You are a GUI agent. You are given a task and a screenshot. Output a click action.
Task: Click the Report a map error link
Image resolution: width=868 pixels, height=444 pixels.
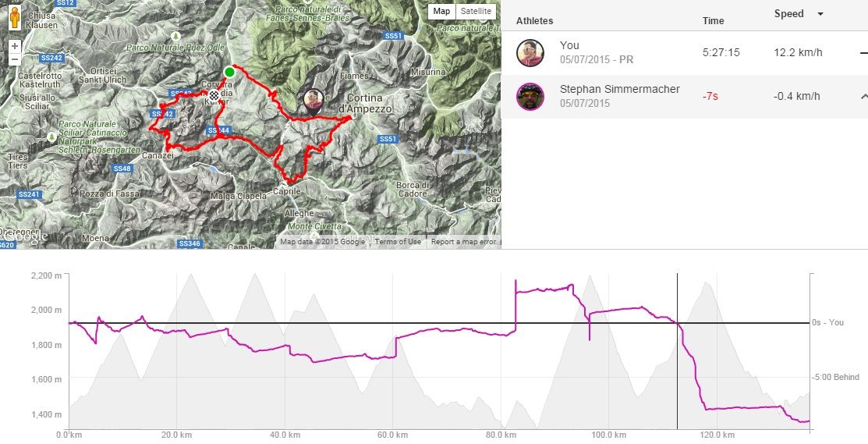pos(463,242)
